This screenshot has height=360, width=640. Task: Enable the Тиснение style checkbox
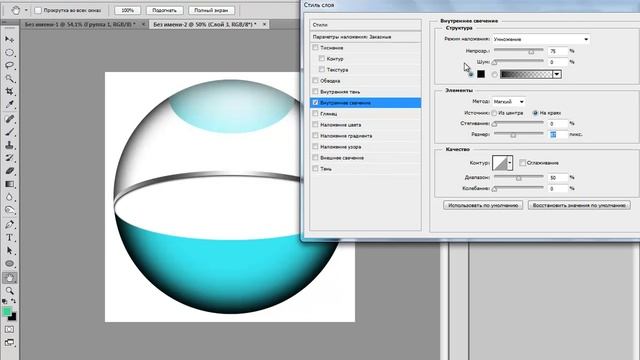click(315, 48)
